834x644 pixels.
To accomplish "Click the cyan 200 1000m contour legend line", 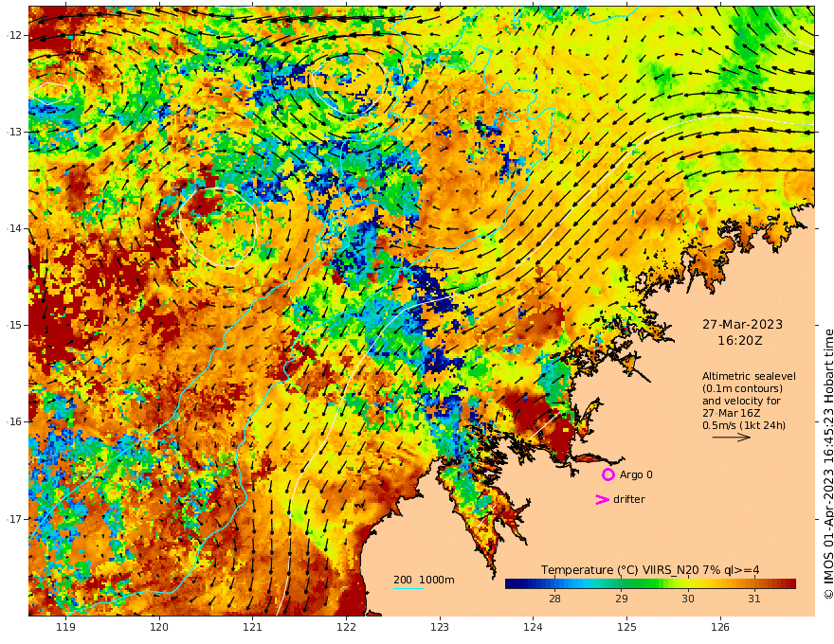I will coord(408,589).
